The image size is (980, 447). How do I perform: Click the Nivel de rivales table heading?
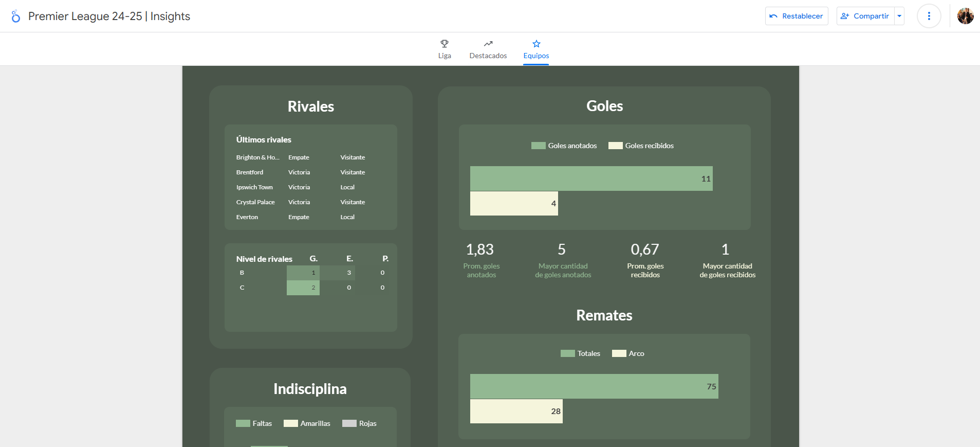coord(264,259)
